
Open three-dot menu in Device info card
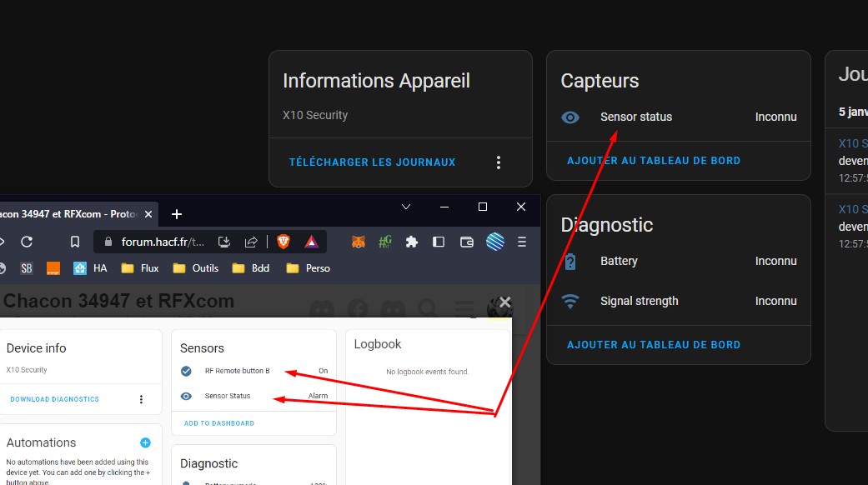[x=141, y=399]
